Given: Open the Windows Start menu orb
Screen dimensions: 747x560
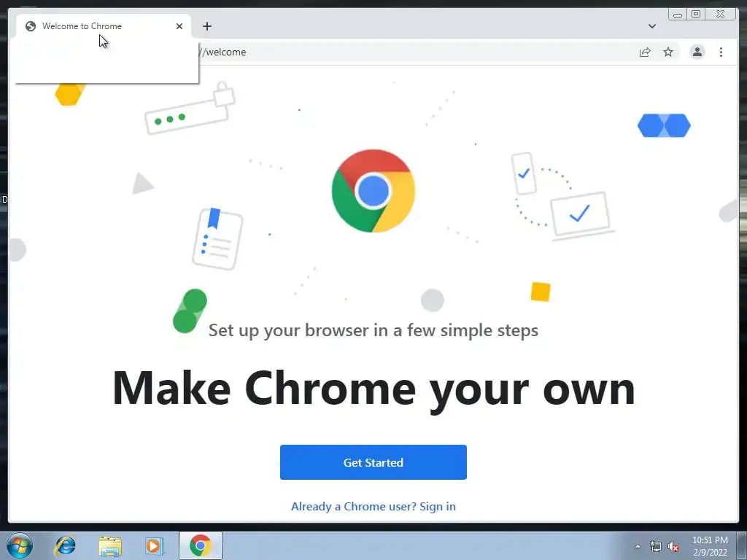Looking at the screenshot, I should 20,545.
